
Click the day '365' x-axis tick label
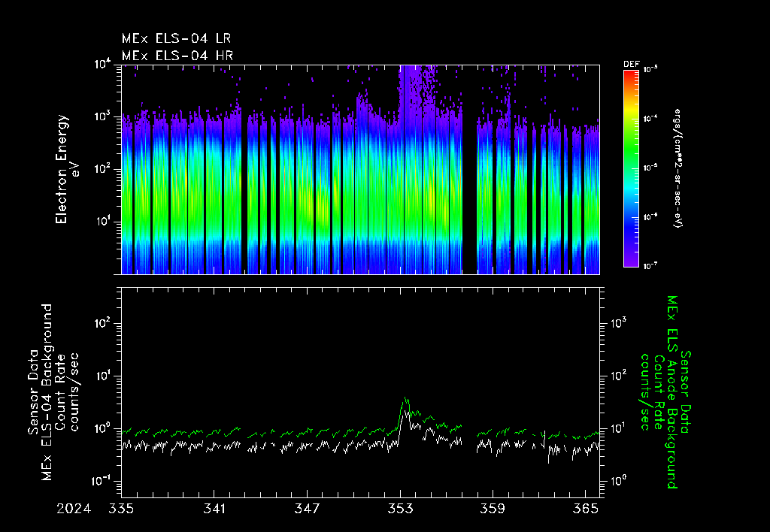[586, 509]
